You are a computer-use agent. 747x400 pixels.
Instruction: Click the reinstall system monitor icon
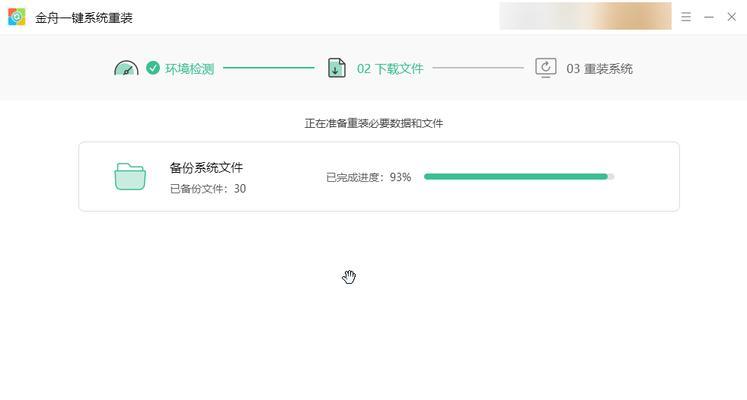point(545,68)
